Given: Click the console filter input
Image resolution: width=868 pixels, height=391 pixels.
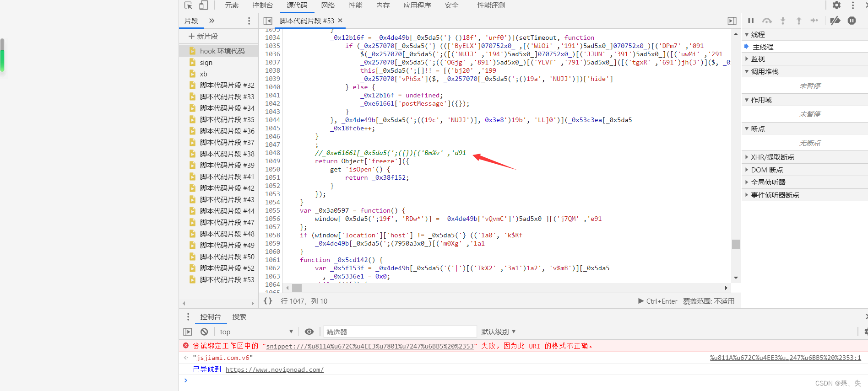Looking at the screenshot, I should point(400,332).
